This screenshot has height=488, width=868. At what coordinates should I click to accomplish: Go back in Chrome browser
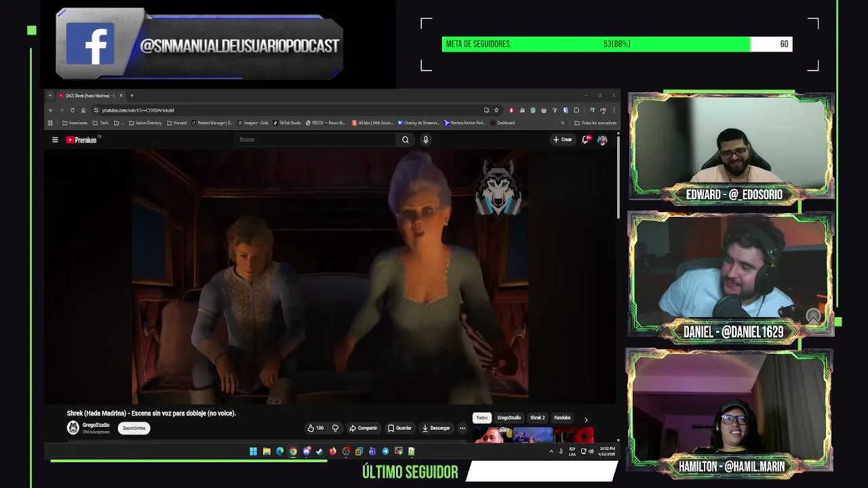(x=50, y=110)
